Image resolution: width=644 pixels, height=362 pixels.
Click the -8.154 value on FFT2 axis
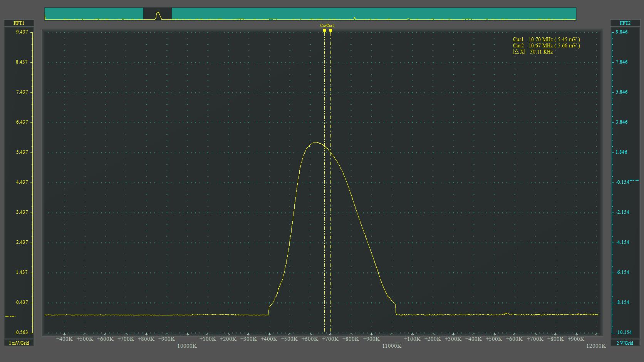[622, 302]
